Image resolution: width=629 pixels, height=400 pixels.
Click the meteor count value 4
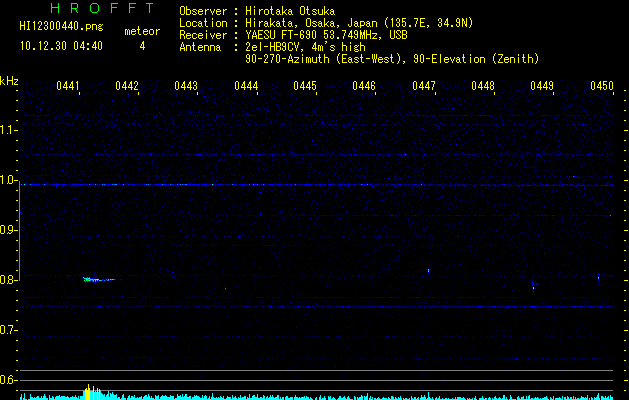pyautogui.click(x=142, y=46)
